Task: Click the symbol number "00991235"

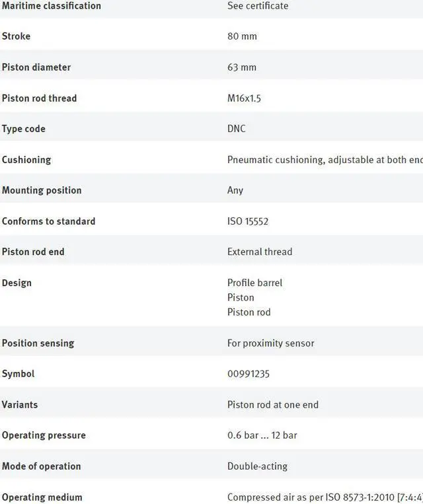Action: pyautogui.click(x=249, y=374)
